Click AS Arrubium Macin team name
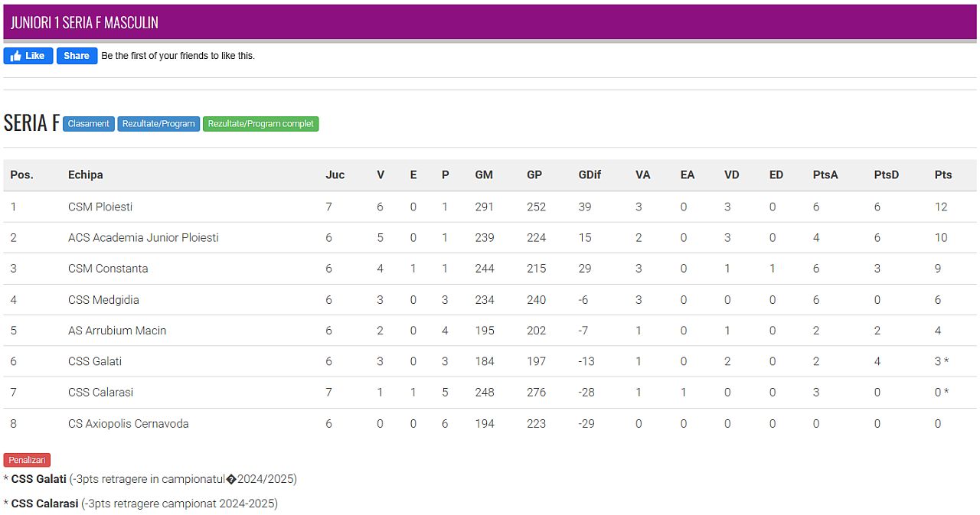The height and width of the screenshot is (515, 980). 117,331
